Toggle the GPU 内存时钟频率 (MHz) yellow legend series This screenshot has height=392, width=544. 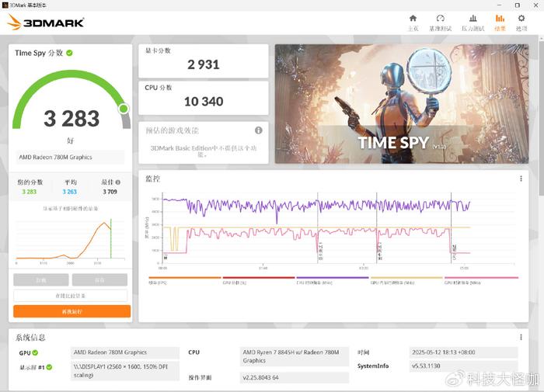(x=406, y=280)
